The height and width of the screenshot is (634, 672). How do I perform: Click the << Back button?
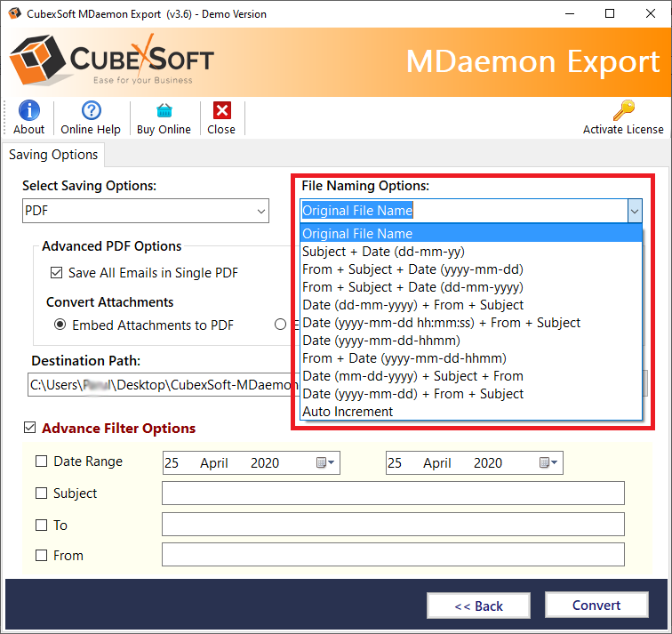(x=479, y=606)
